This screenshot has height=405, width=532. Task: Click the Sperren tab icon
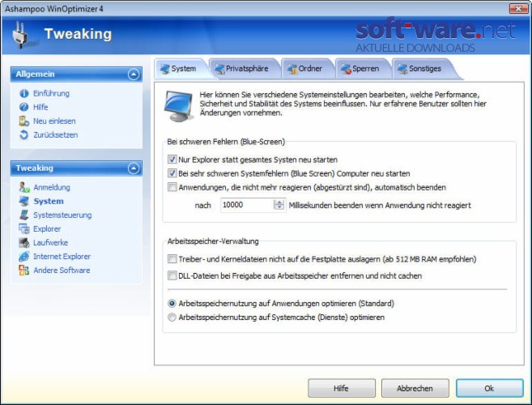tap(346, 69)
